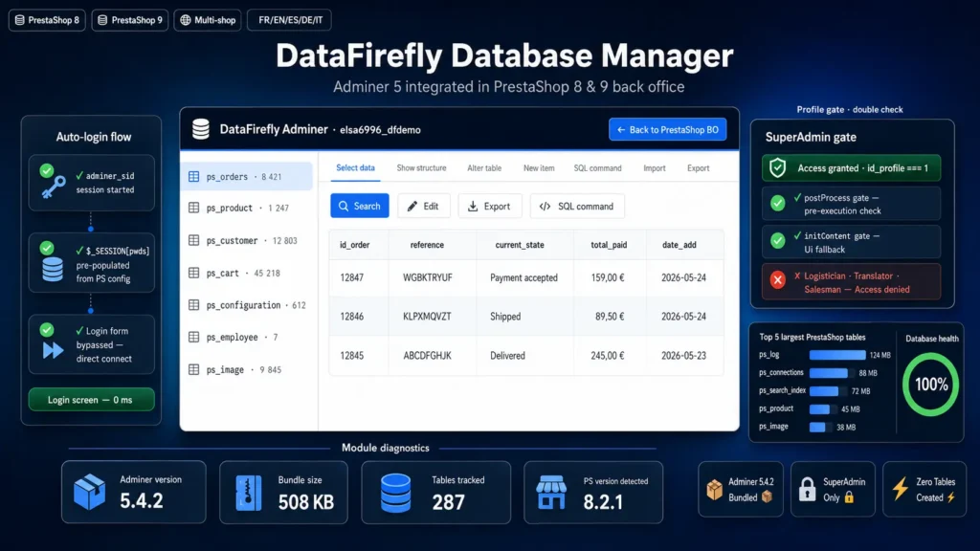Click the package icon in Adminer 5.4.2 Bundled badge

[x=715, y=489]
